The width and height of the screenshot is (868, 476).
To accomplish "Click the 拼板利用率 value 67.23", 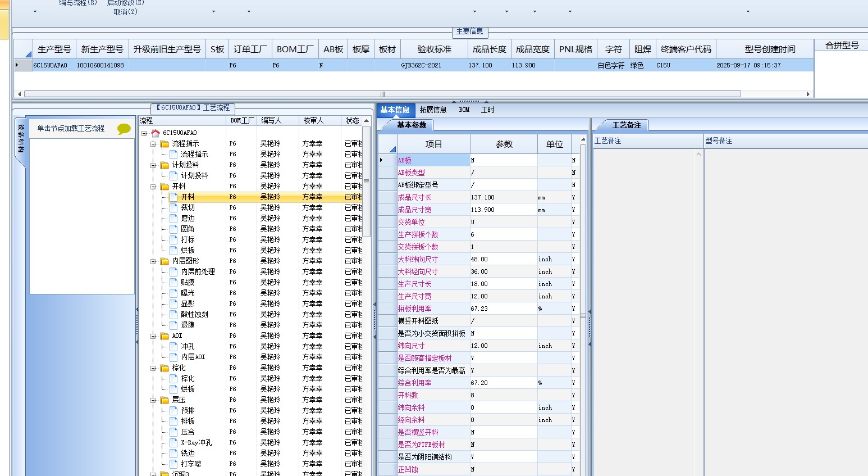I will coord(504,309).
